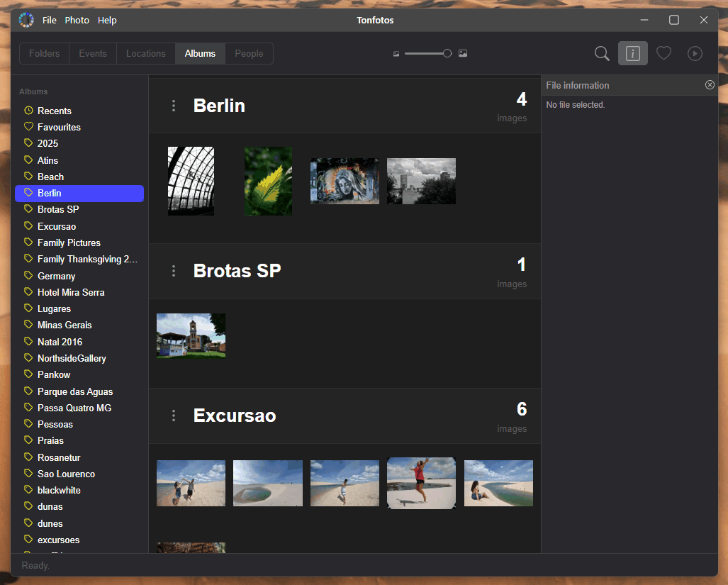Select the Rosanetur album
Screen dimensions: 728x585
click(79, 457)
